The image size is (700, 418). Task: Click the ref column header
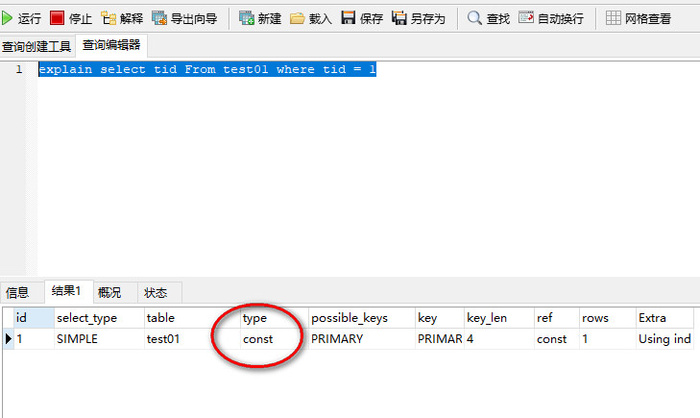pyautogui.click(x=557, y=318)
